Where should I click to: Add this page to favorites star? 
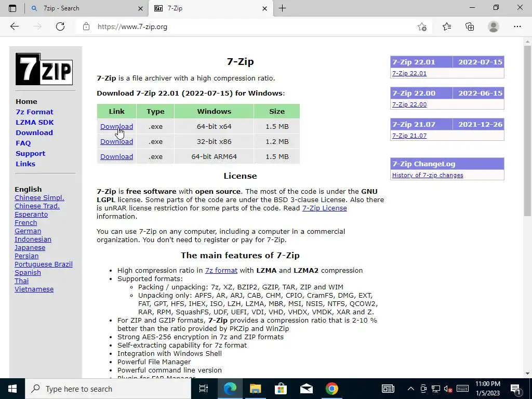pos(422,26)
